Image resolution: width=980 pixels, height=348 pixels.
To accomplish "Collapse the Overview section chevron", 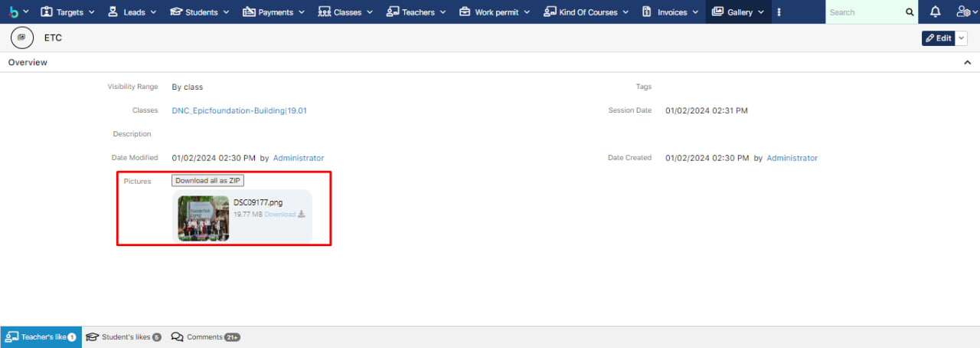I will click(x=967, y=63).
